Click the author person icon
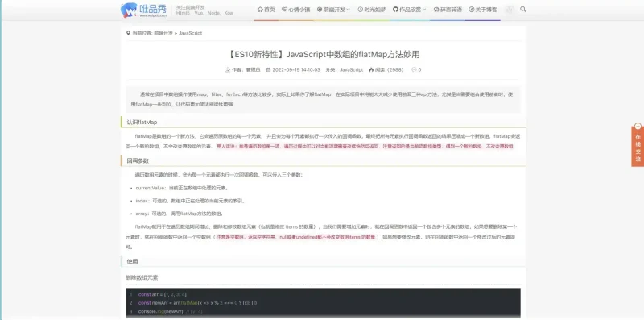644x320 pixels. coord(228,70)
